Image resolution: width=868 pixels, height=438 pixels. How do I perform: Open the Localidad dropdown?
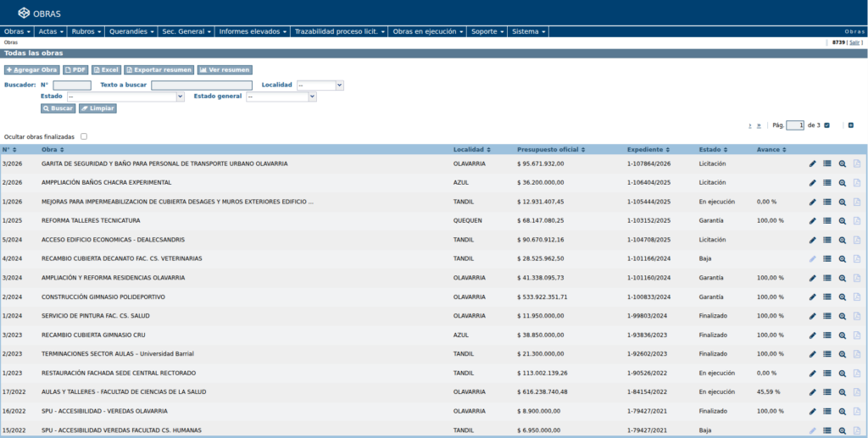coord(320,86)
